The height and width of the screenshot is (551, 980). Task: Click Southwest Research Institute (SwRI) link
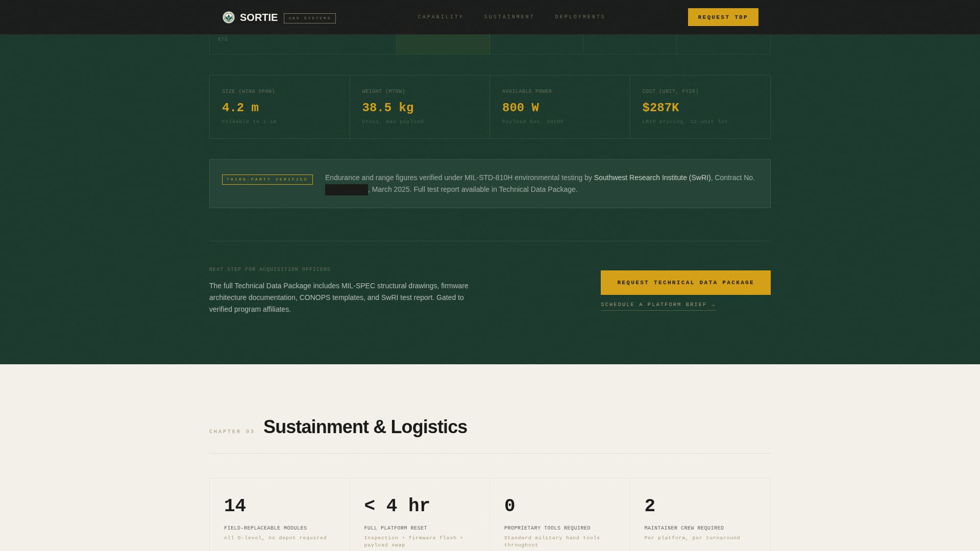652,178
